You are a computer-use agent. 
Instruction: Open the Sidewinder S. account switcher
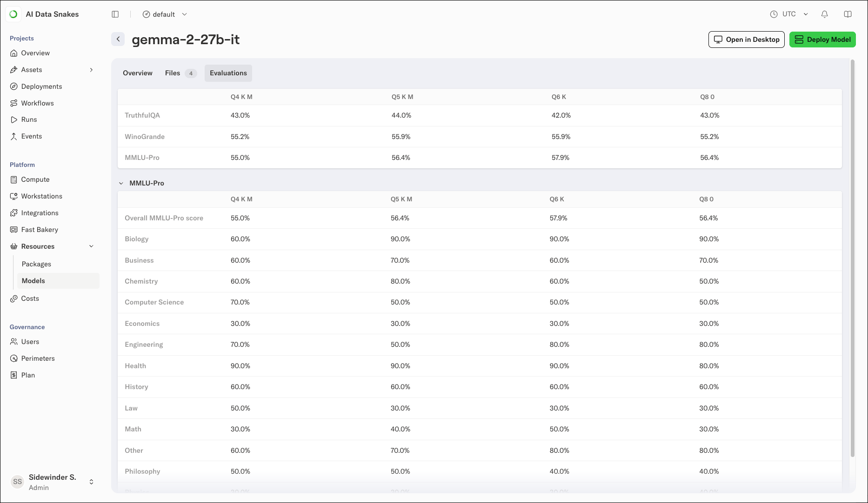[x=92, y=482]
